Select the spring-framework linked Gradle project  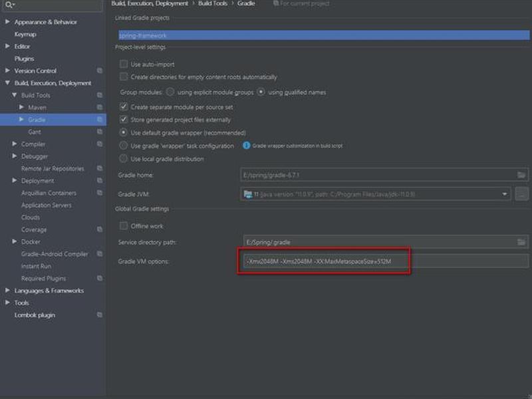coord(324,35)
